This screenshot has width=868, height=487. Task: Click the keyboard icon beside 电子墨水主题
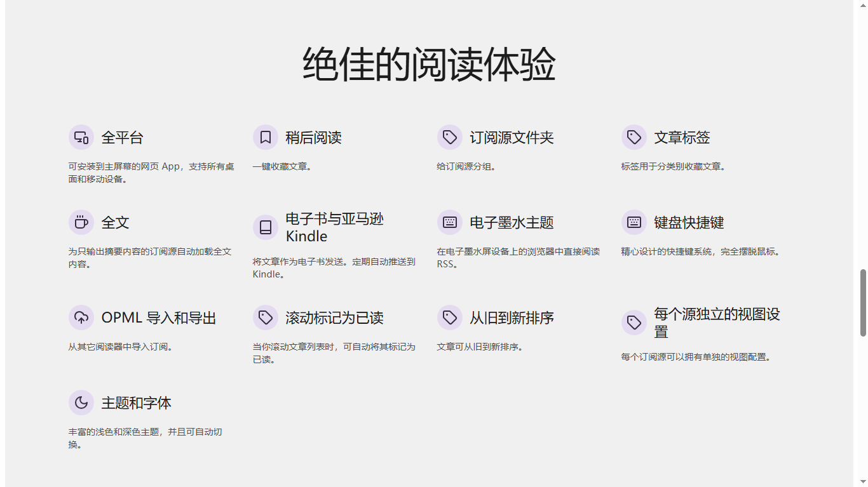pos(449,222)
